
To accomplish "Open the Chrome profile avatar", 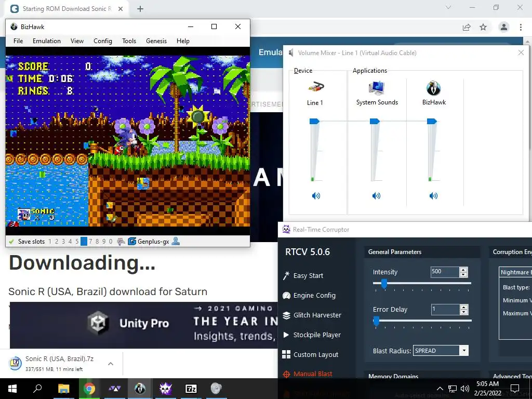I will [x=504, y=27].
